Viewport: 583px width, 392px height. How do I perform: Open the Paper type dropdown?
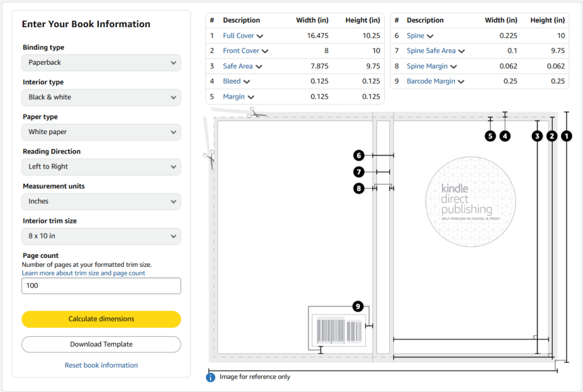101,132
